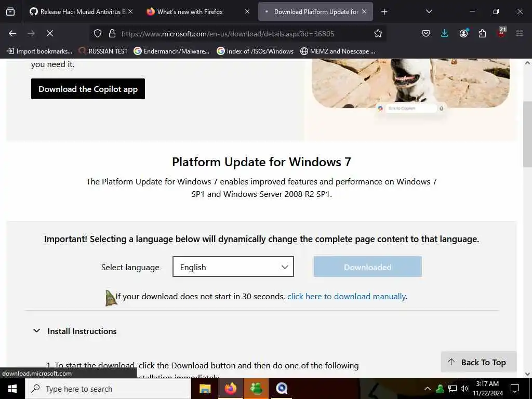Select the Download Platform Update tab
Screen dimensions: 532x399
315,12
